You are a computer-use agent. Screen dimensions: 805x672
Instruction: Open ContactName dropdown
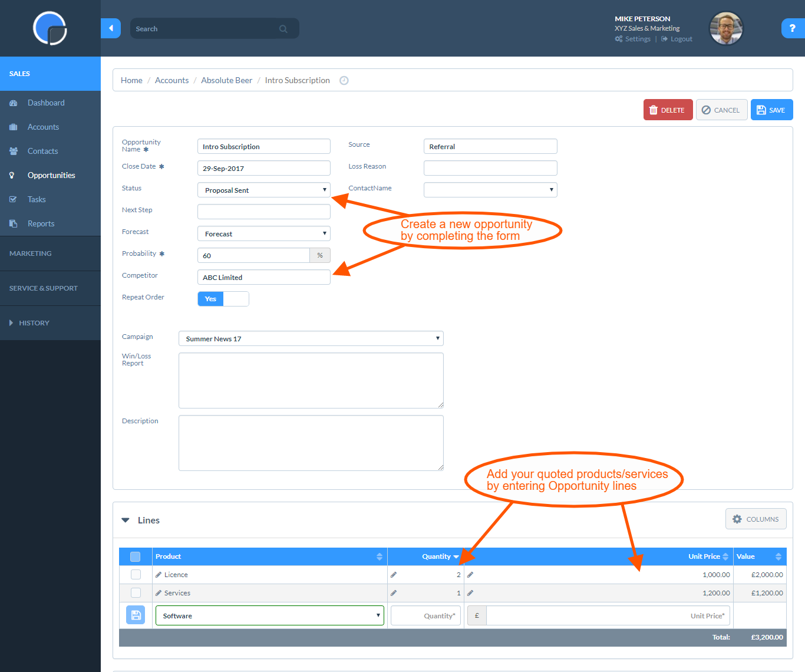coord(490,190)
